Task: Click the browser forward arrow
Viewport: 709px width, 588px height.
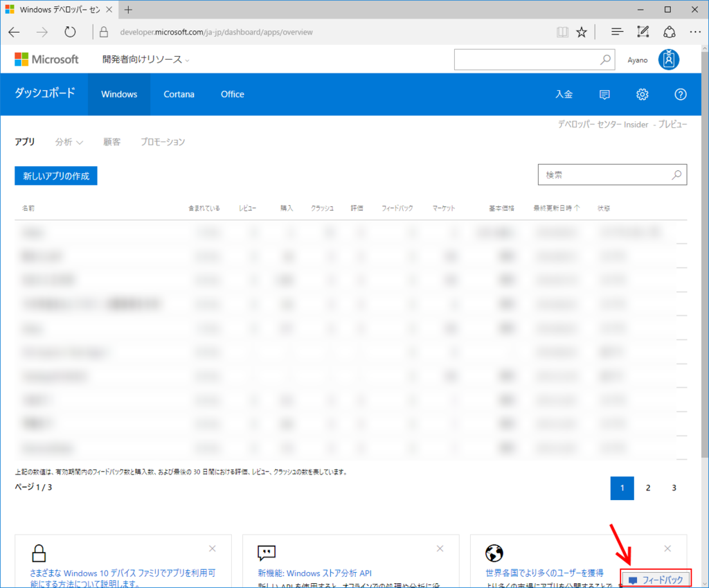Action: click(42, 32)
